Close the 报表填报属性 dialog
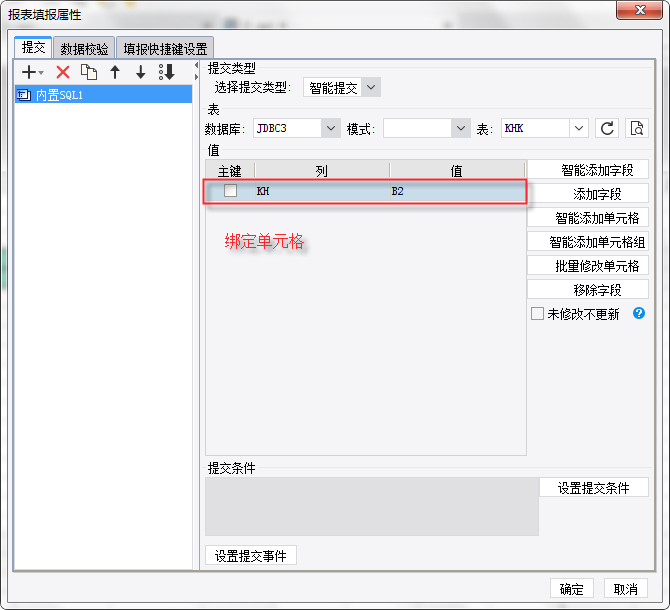670x610 pixels. pos(639,9)
